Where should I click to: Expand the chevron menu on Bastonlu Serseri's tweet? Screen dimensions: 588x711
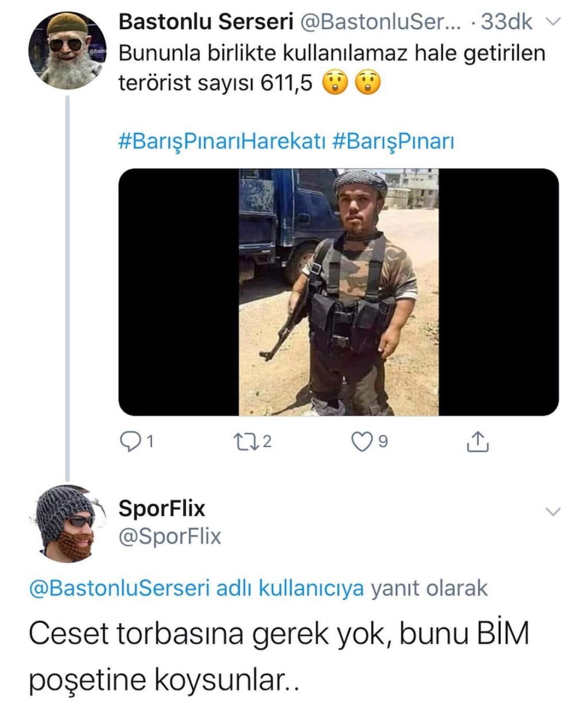tap(552, 22)
